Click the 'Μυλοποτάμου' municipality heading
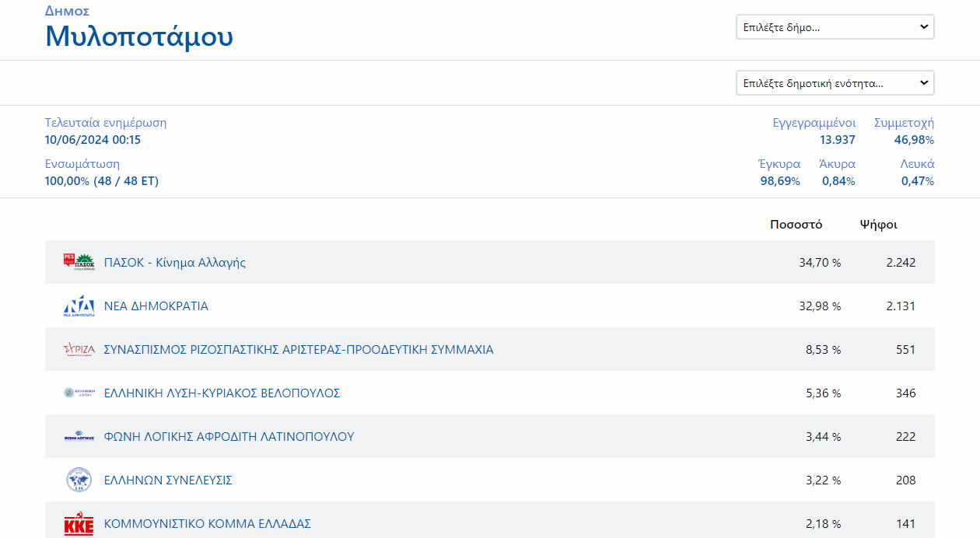This screenshot has height=538, width=980. point(139,37)
